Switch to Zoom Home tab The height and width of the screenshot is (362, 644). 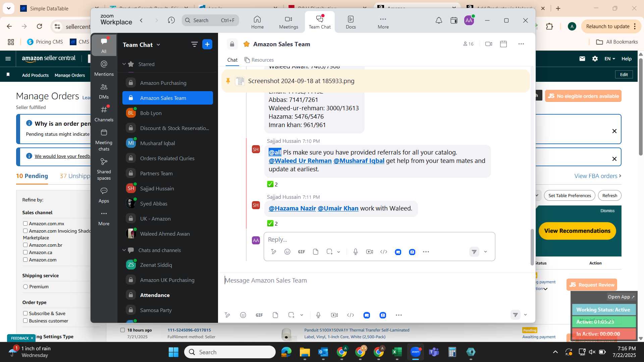pos(257,22)
